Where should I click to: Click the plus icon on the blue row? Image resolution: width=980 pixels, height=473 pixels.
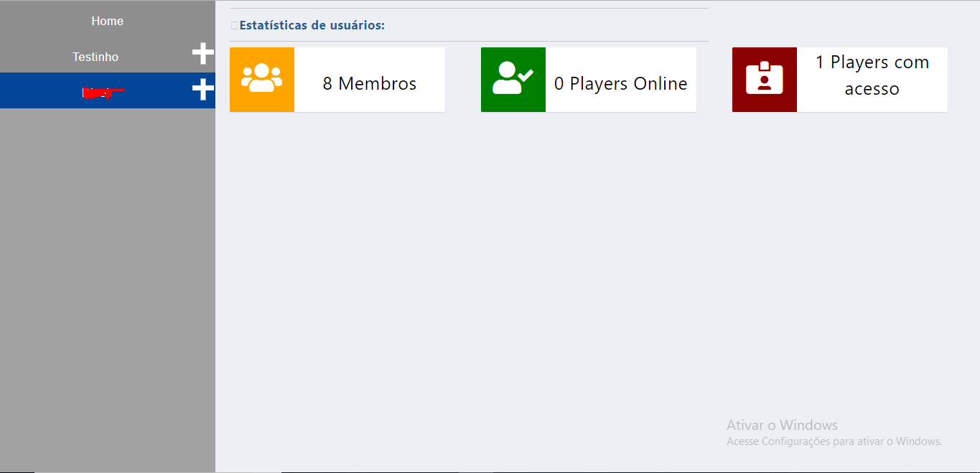tap(203, 90)
